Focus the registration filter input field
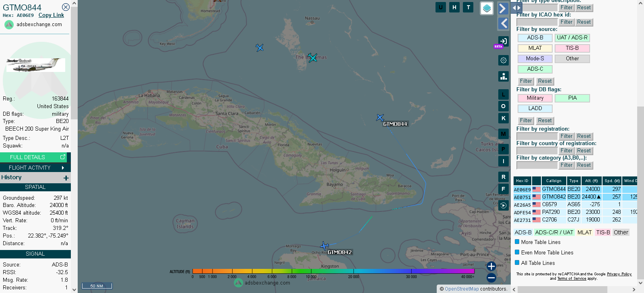 tap(537, 136)
